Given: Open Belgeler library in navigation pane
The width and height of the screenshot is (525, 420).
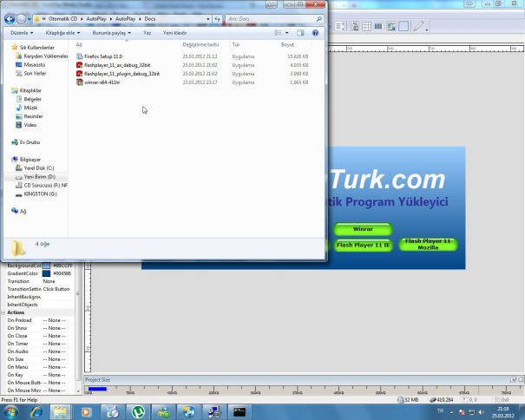Looking at the screenshot, I should click(32, 99).
